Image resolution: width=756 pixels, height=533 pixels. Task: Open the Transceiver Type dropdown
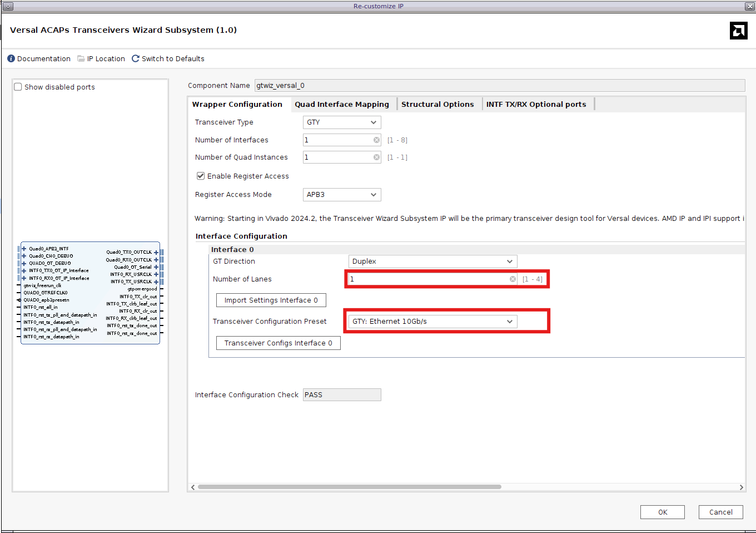(342, 122)
